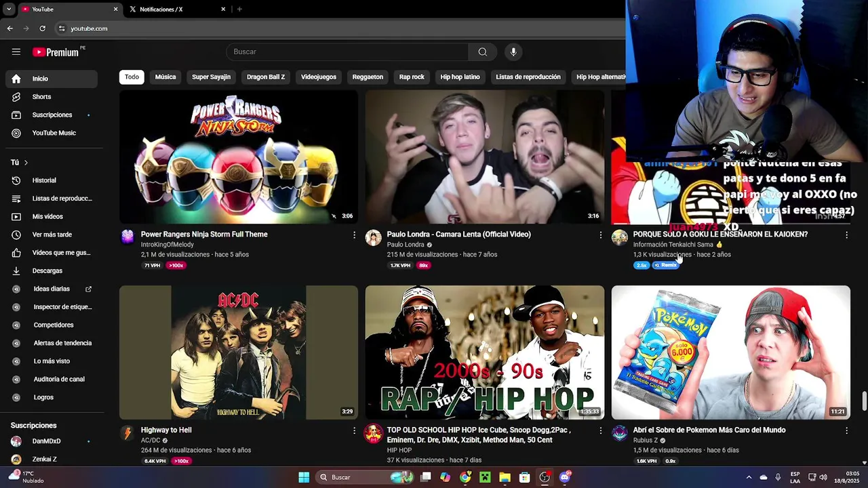Open options for Power Rangers video
Viewport: 868px width, 488px height.
(354, 235)
